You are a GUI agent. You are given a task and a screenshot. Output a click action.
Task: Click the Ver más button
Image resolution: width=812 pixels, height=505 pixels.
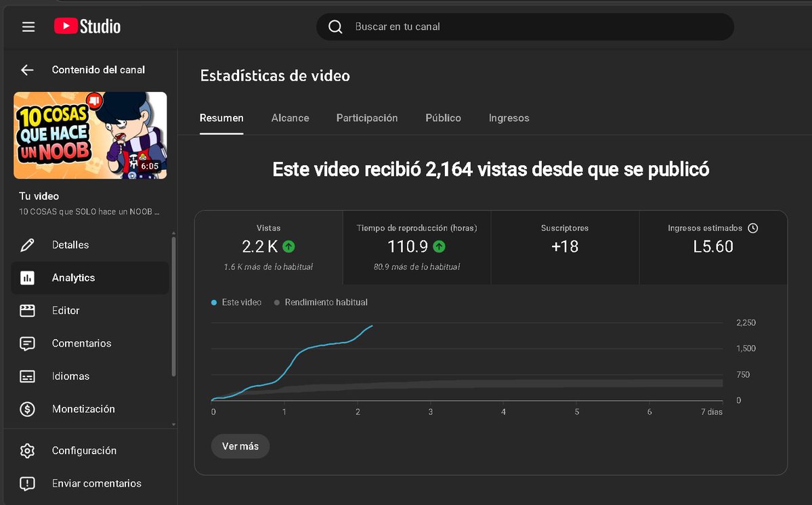click(x=240, y=445)
